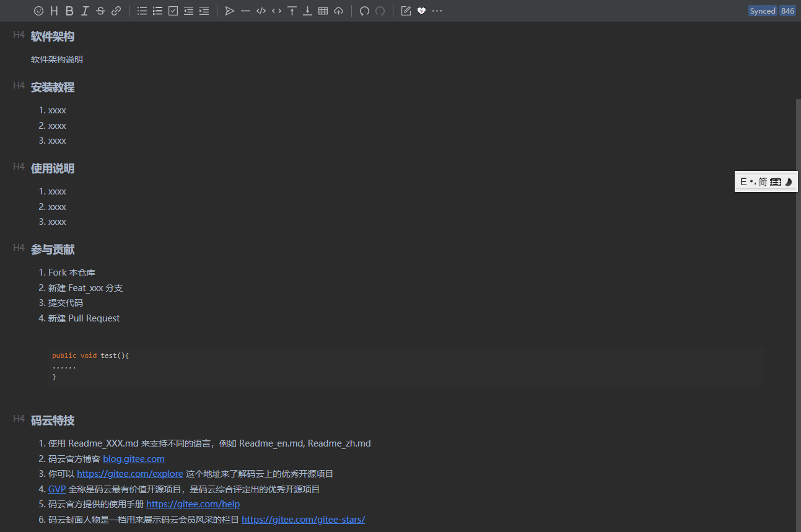This screenshot has width=801, height=532.
Task: Expand the toolbar overflow ellipsis menu
Action: click(x=437, y=11)
